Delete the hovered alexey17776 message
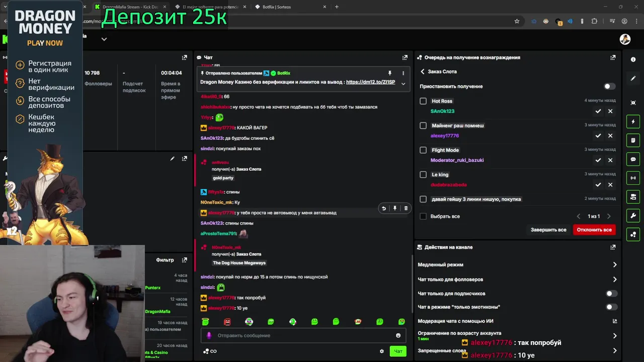The image size is (644, 362). click(x=406, y=208)
